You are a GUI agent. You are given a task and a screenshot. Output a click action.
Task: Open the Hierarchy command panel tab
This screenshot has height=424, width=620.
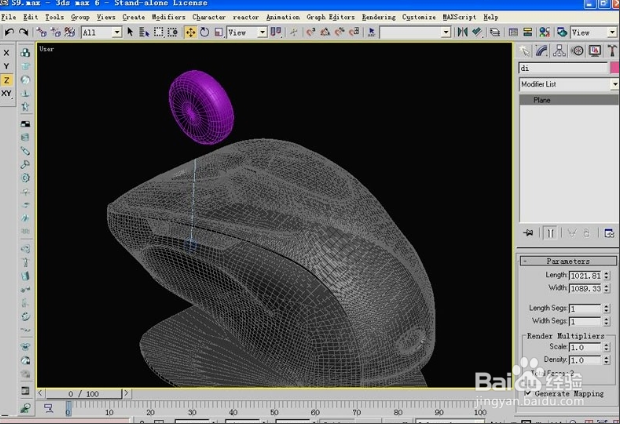(559, 51)
